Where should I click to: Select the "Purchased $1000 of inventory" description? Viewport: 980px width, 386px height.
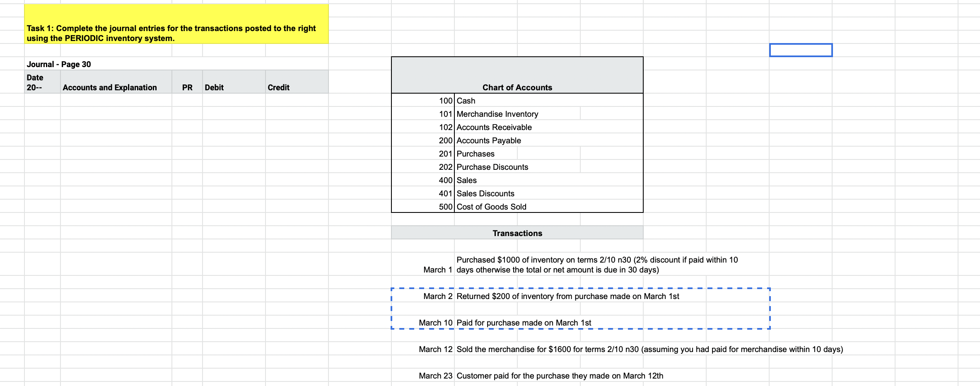597,265
